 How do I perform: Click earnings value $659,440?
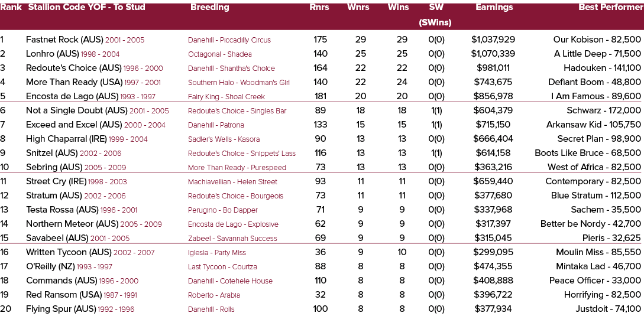coord(493,181)
